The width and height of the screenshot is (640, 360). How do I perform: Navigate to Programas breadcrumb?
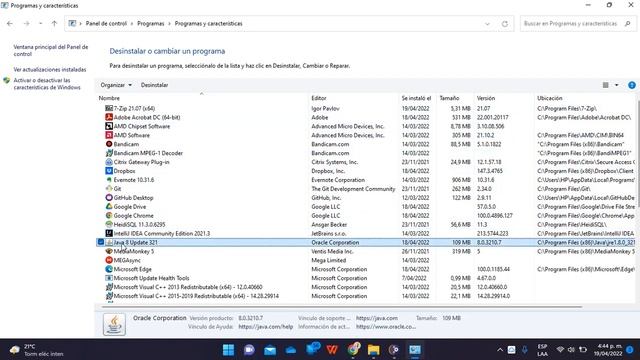point(151,24)
